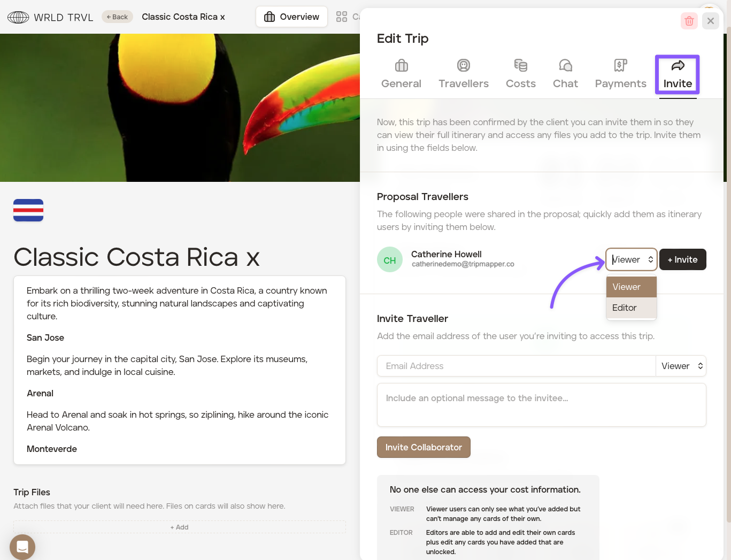
Task: Open the General tab suitcase icon
Action: [x=401, y=66]
